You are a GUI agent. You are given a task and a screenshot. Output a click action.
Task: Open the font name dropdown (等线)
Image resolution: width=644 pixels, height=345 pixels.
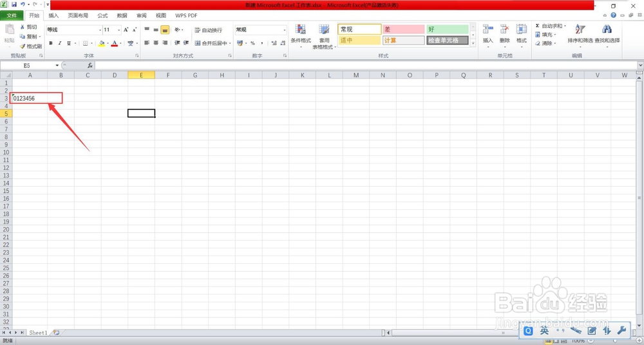tap(100, 30)
